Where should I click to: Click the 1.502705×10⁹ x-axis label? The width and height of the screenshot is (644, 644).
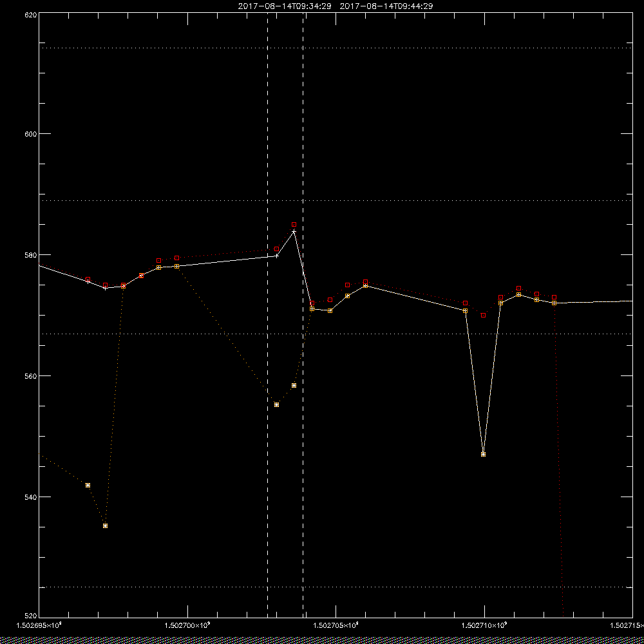pyautogui.click(x=336, y=625)
